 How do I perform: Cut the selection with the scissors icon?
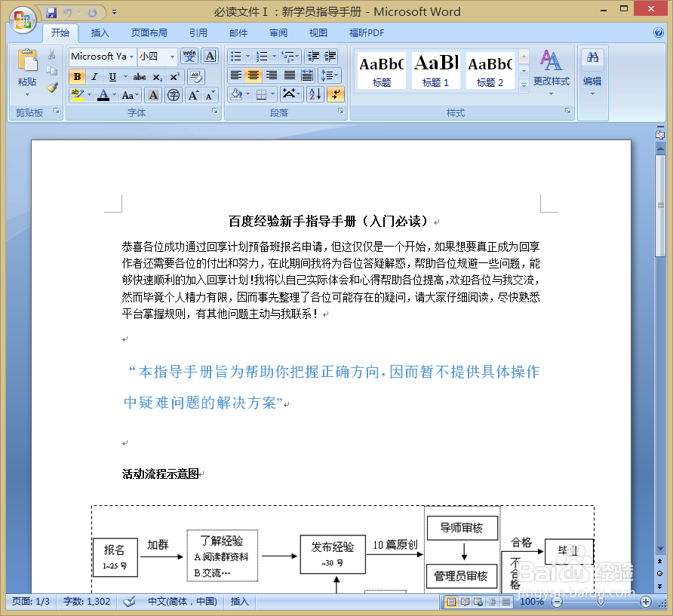point(51,54)
